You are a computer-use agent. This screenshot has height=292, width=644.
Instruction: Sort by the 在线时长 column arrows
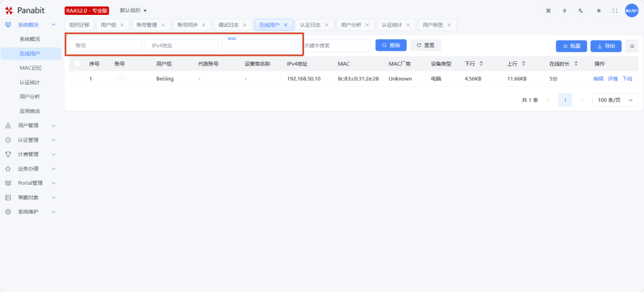click(x=576, y=64)
